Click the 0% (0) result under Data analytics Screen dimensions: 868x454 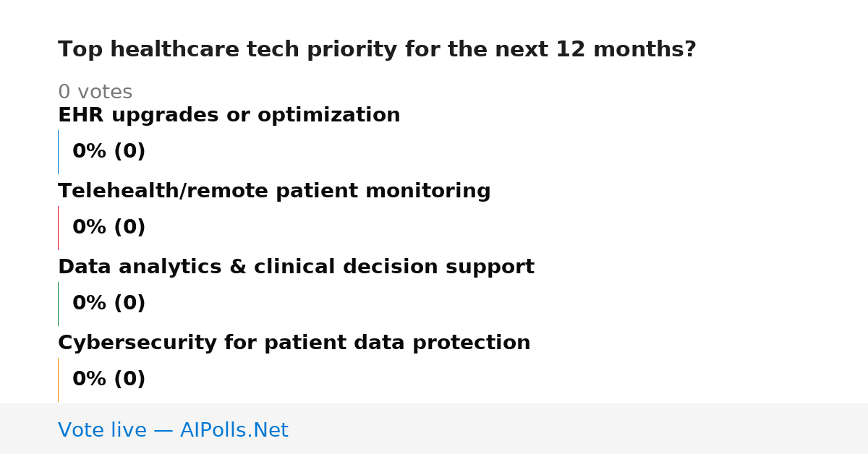(x=109, y=304)
